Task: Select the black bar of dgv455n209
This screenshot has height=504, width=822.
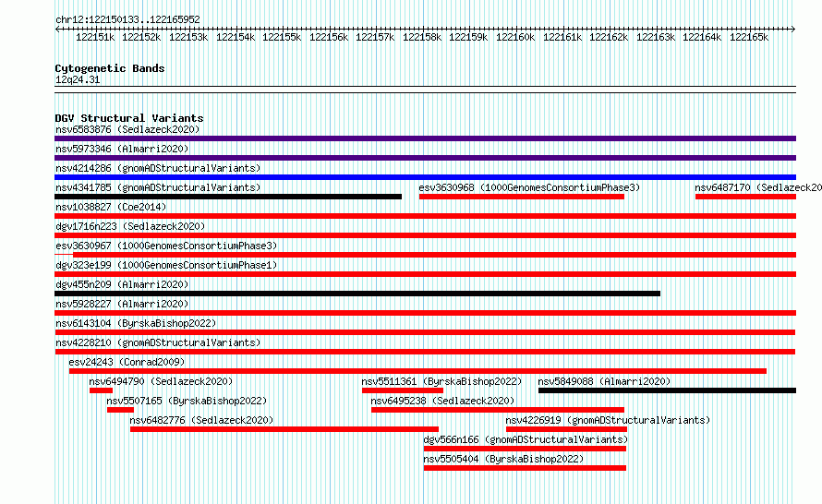Action: [x=357, y=294]
